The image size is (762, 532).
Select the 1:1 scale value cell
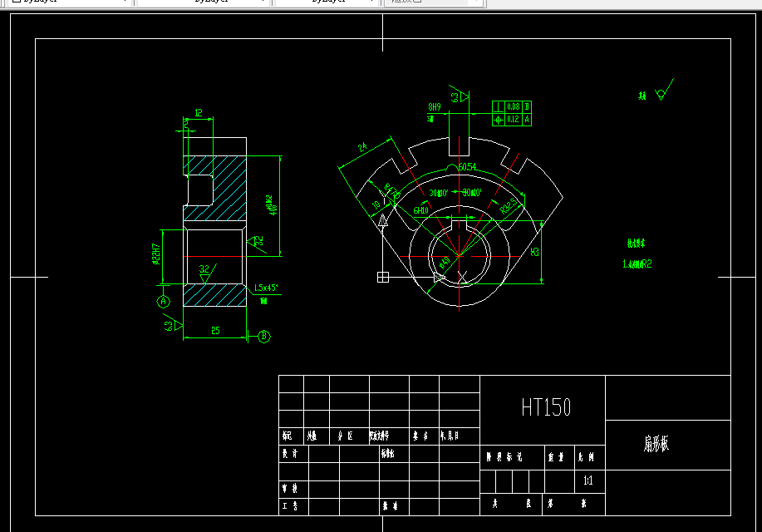coord(588,481)
